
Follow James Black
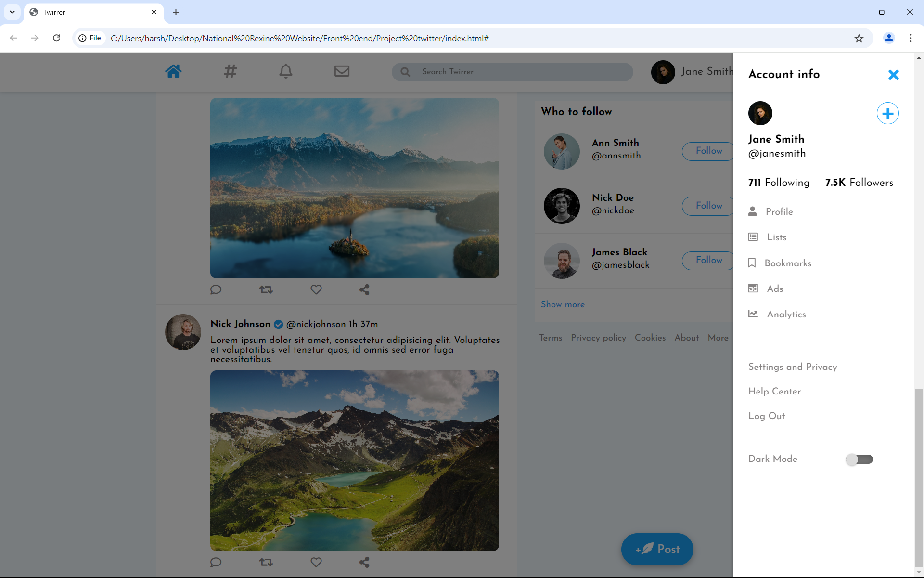point(708,261)
